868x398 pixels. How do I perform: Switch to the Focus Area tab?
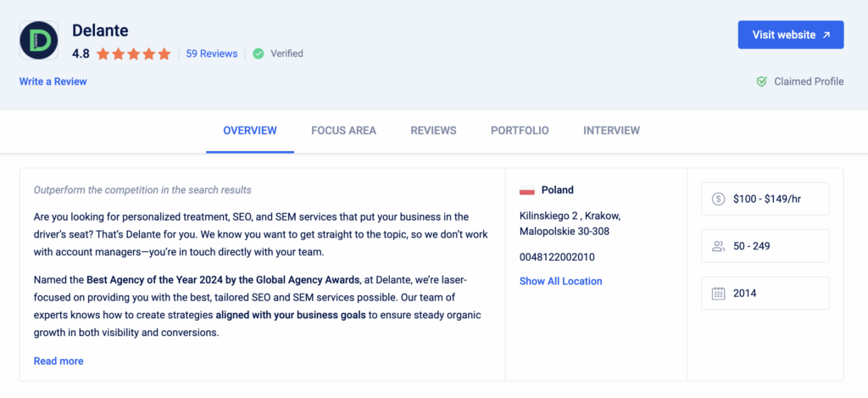tap(344, 131)
